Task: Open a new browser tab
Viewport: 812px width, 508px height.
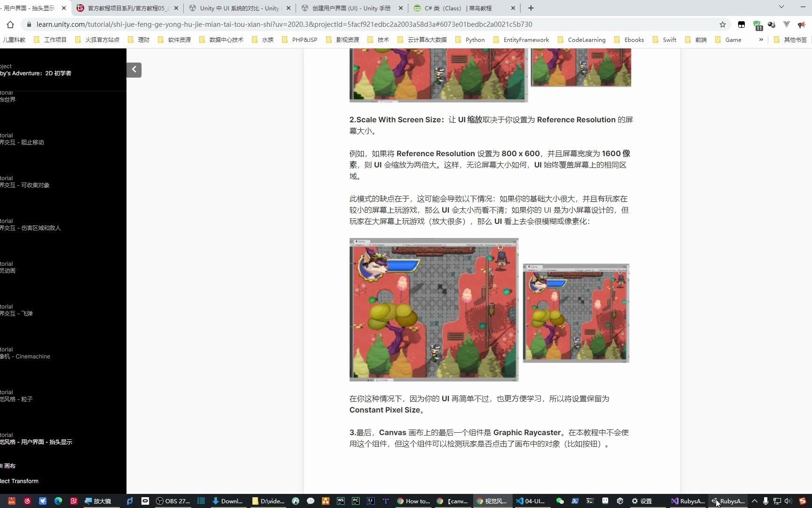Action: pos(531,8)
